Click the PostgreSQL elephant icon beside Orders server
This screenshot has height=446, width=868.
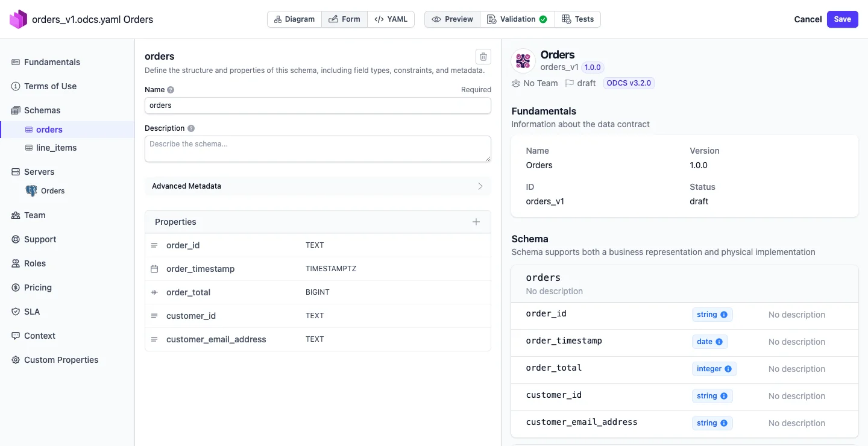(x=31, y=191)
